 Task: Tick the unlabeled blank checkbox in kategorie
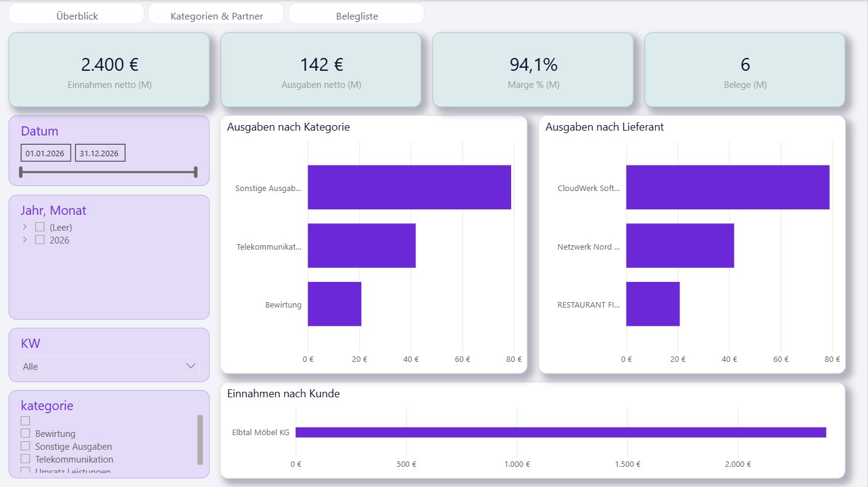[25, 420]
